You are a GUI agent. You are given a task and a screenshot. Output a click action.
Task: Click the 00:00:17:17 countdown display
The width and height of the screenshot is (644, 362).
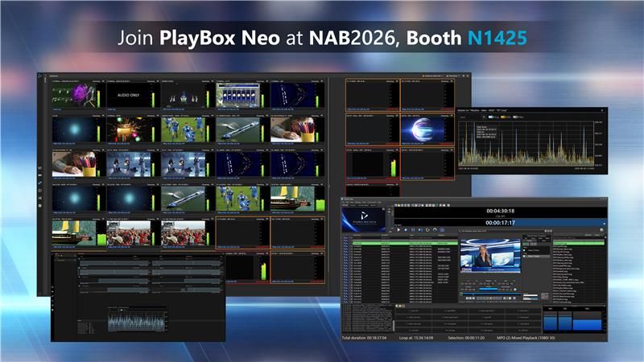coord(500,223)
